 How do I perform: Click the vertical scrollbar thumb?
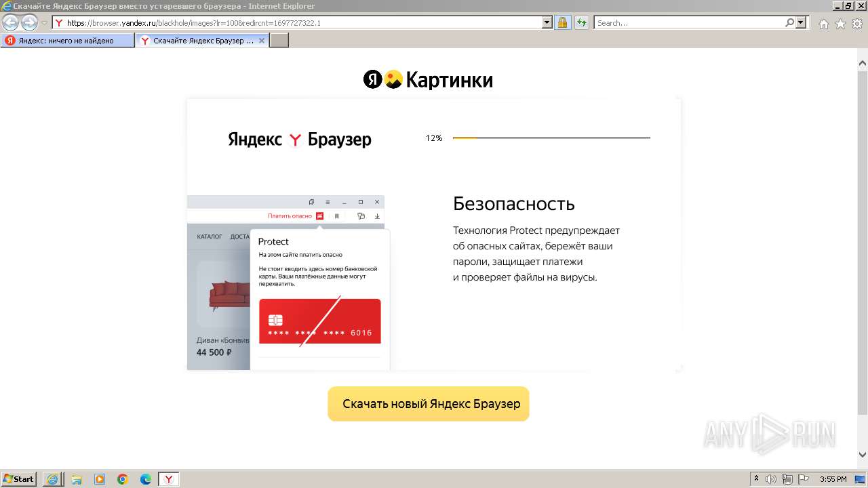(863, 241)
